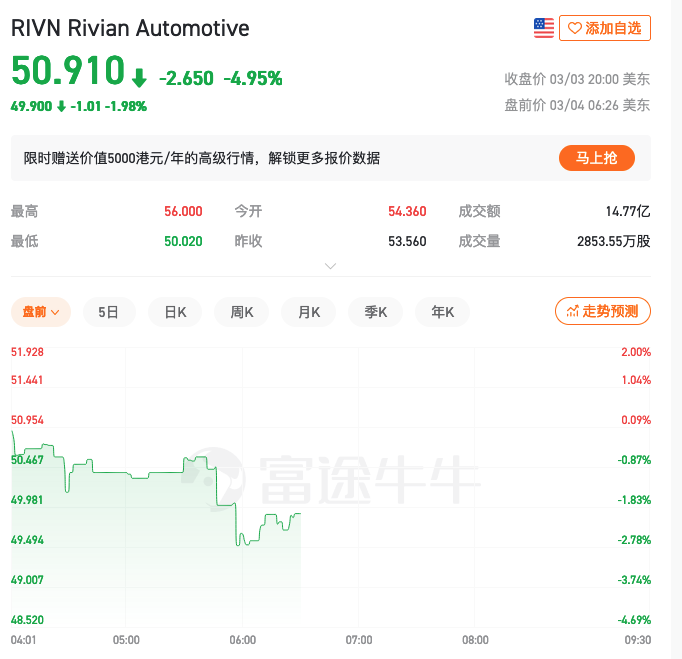
Task: Click the -4.95% change percentage
Action: [253, 79]
